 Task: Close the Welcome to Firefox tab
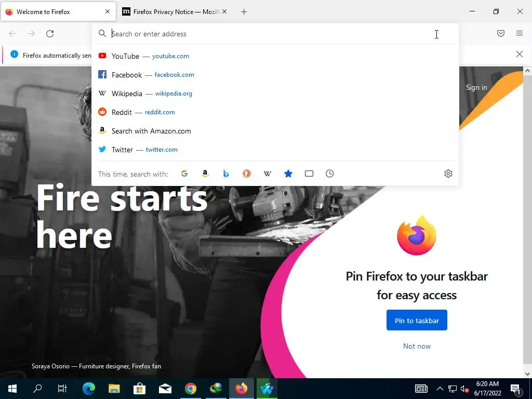point(108,11)
